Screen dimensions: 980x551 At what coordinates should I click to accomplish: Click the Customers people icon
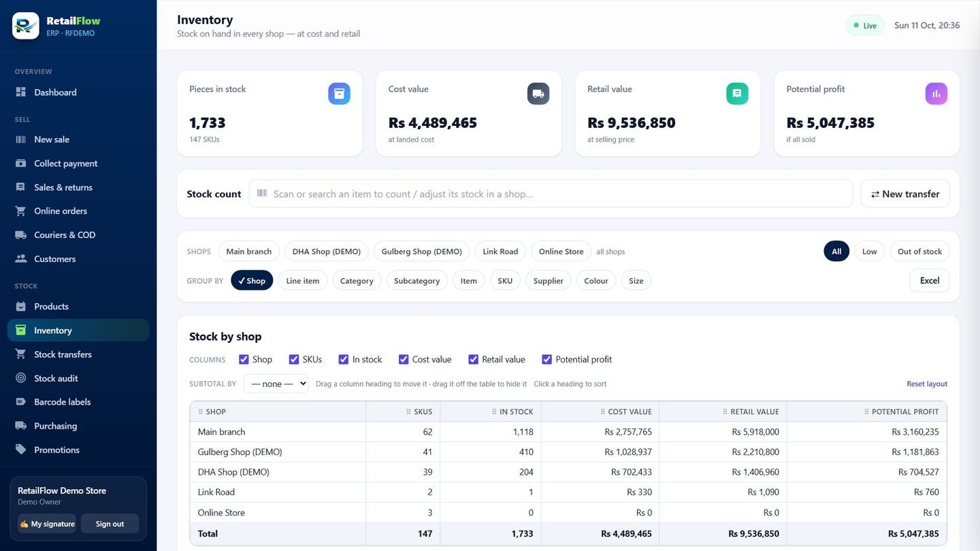20,258
